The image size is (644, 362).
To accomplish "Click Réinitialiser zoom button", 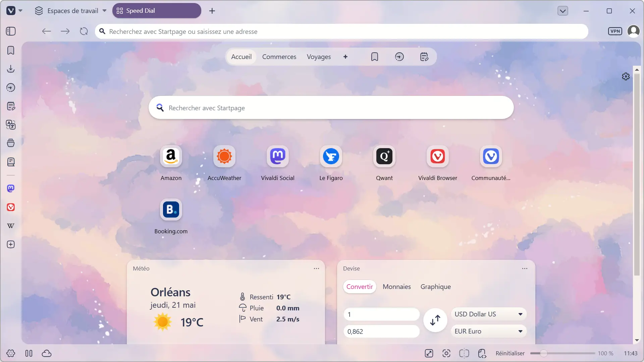I will tap(510, 353).
